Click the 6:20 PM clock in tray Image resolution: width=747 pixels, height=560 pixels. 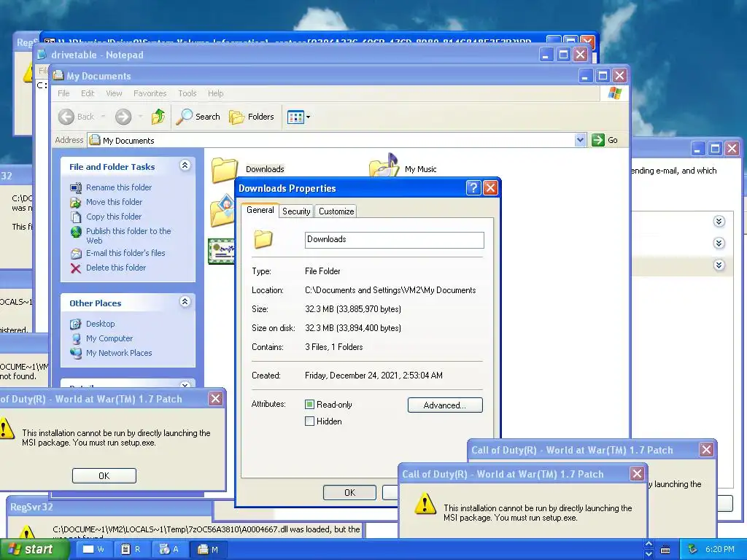[719, 549]
